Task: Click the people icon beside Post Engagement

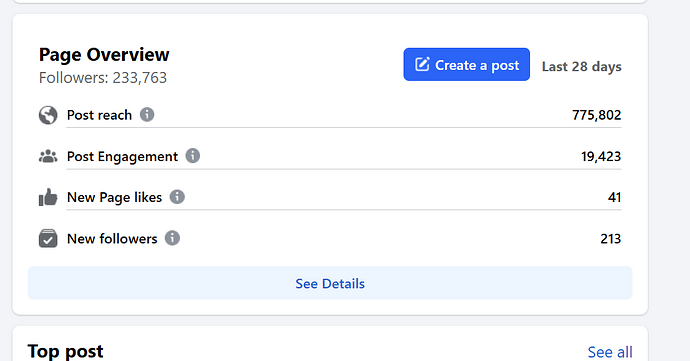Action: pyautogui.click(x=48, y=156)
